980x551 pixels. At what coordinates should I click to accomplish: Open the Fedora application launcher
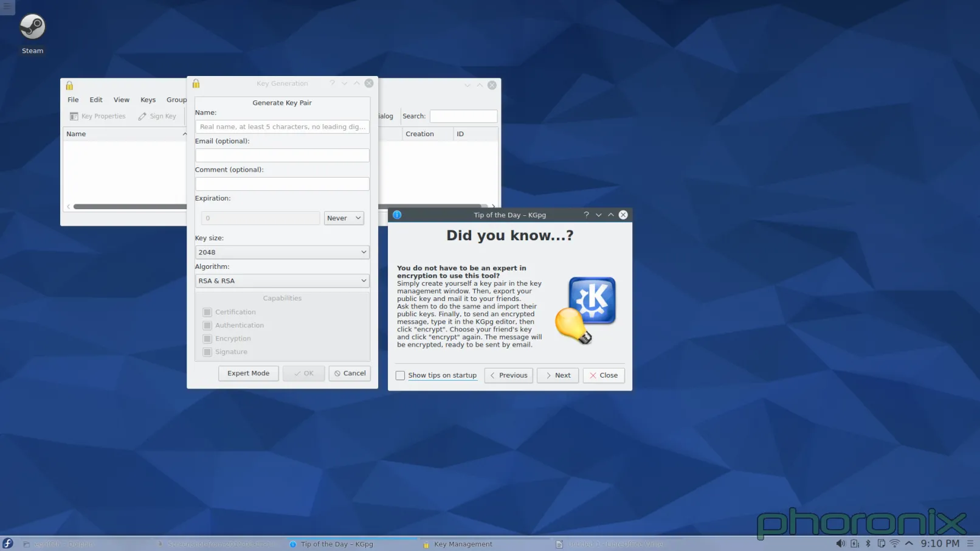(x=8, y=544)
